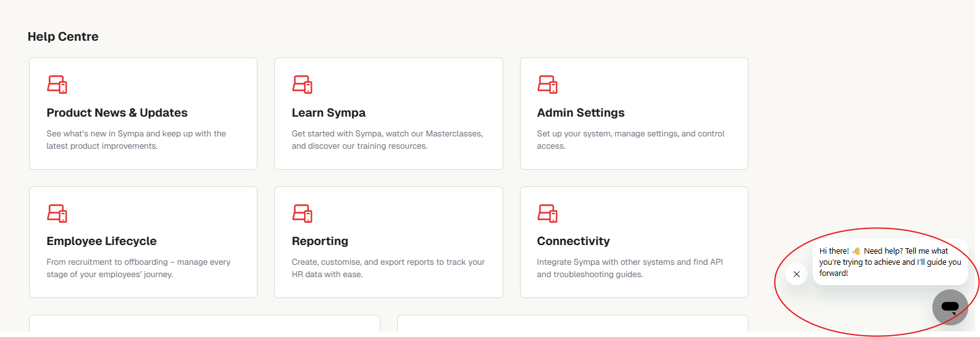
Task: Click the Connectivity card icon
Action: 548,214
